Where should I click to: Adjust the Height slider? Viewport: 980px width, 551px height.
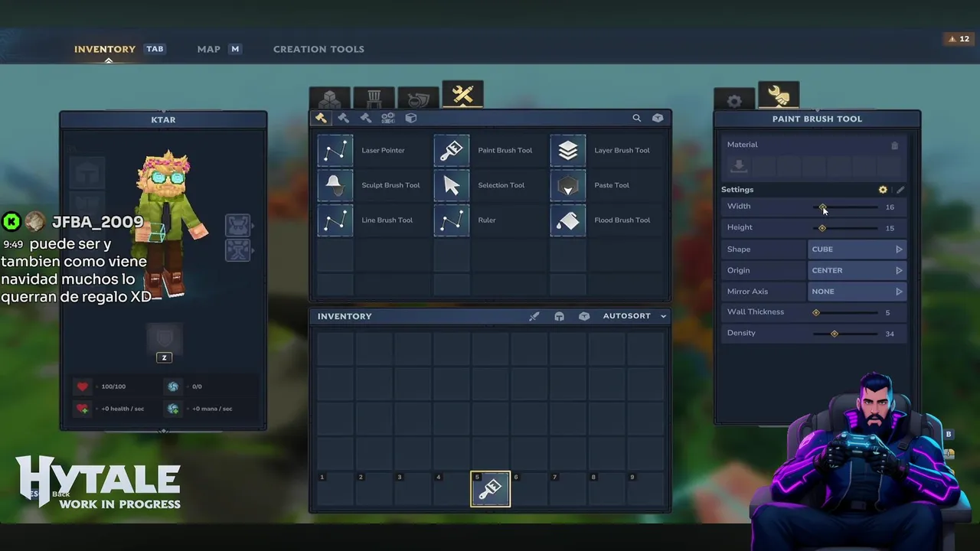click(845, 228)
